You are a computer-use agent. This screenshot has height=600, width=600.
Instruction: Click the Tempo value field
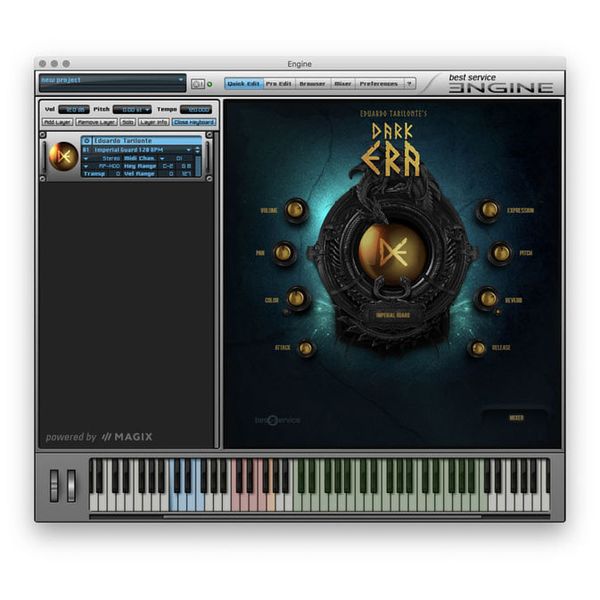pos(196,110)
